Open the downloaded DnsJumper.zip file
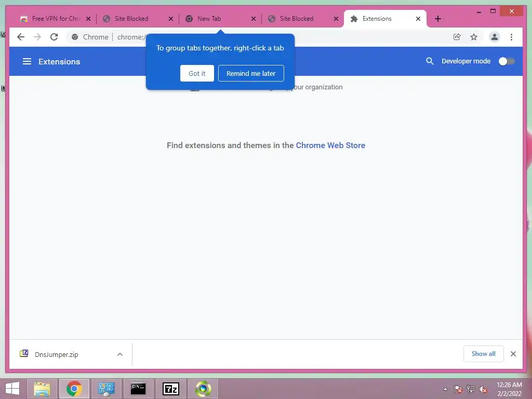Viewport: 532px width, 399px height. click(56, 354)
